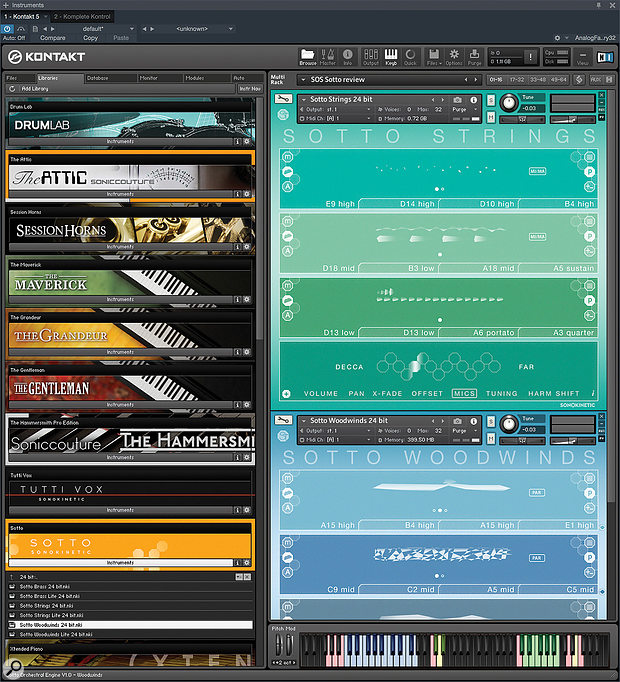Switch to the Database tab
The height and width of the screenshot is (682, 620).
click(109, 78)
